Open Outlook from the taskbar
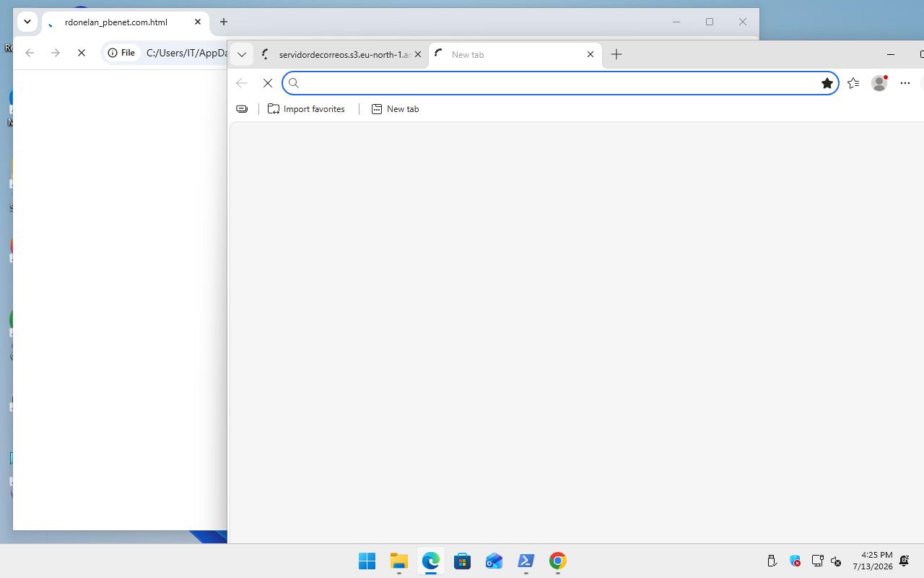This screenshot has width=924, height=578. tap(494, 561)
